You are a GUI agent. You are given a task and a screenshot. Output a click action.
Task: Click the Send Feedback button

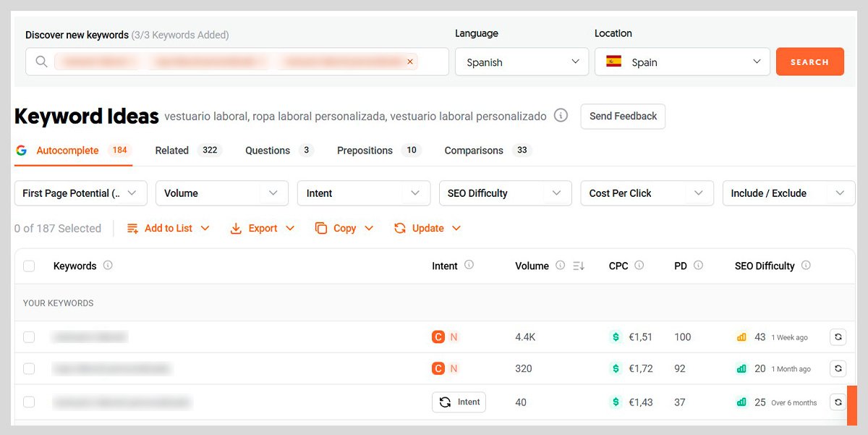(x=623, y=116)
